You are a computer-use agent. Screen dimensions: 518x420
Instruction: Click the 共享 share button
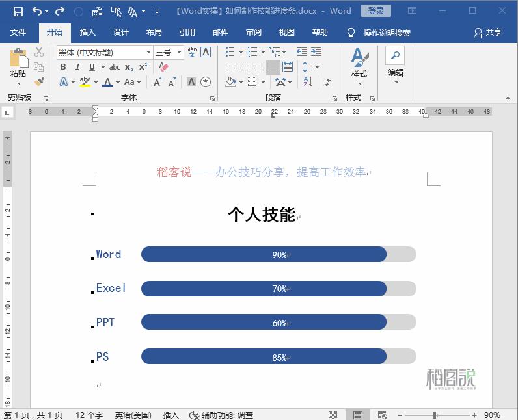tap(487, 33)
